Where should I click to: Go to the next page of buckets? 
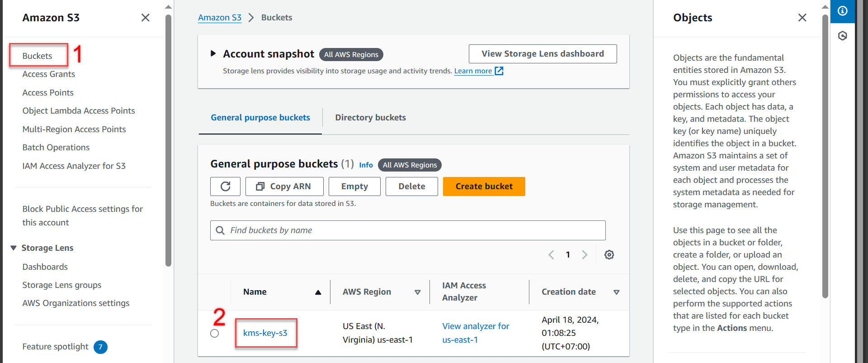pyautogui.click(x=585, y=255)
